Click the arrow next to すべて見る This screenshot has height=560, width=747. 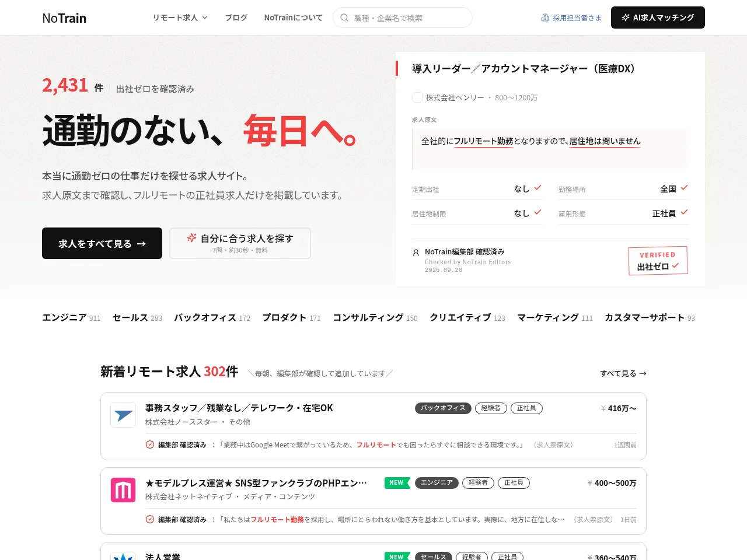643,373
